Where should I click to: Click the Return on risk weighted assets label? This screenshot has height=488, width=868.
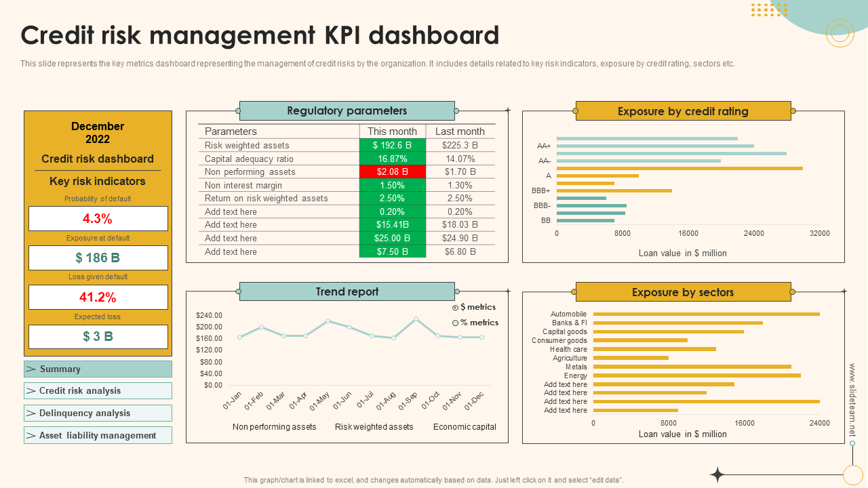click(267, 198)
